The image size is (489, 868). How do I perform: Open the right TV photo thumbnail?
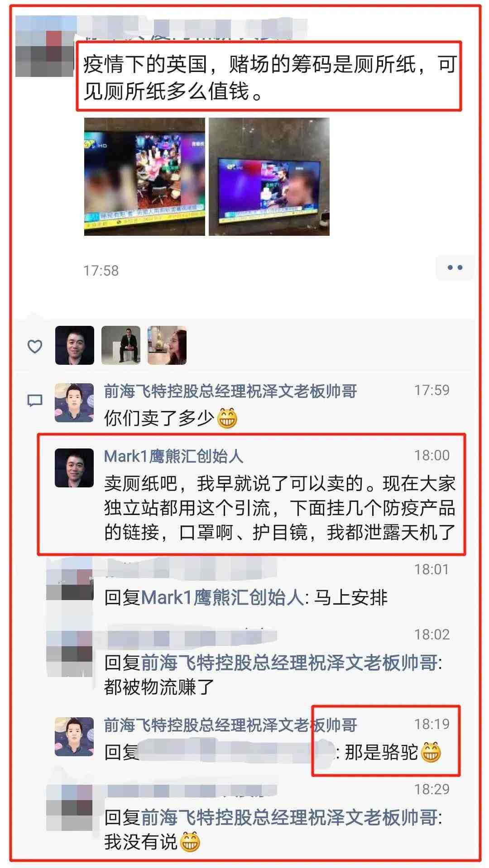click(269, 176)
